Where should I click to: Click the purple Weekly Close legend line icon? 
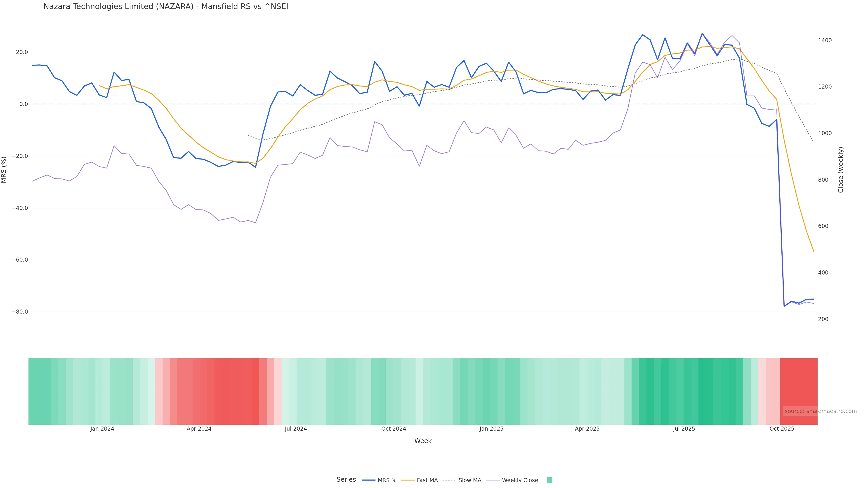click(493, 480)
